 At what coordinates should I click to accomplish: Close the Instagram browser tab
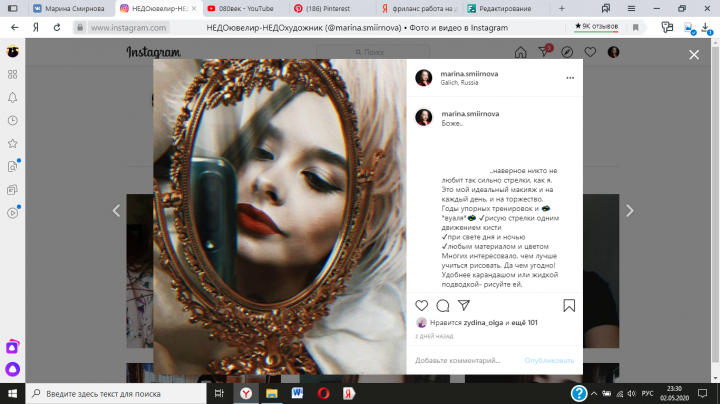click(x=194, y=8)
